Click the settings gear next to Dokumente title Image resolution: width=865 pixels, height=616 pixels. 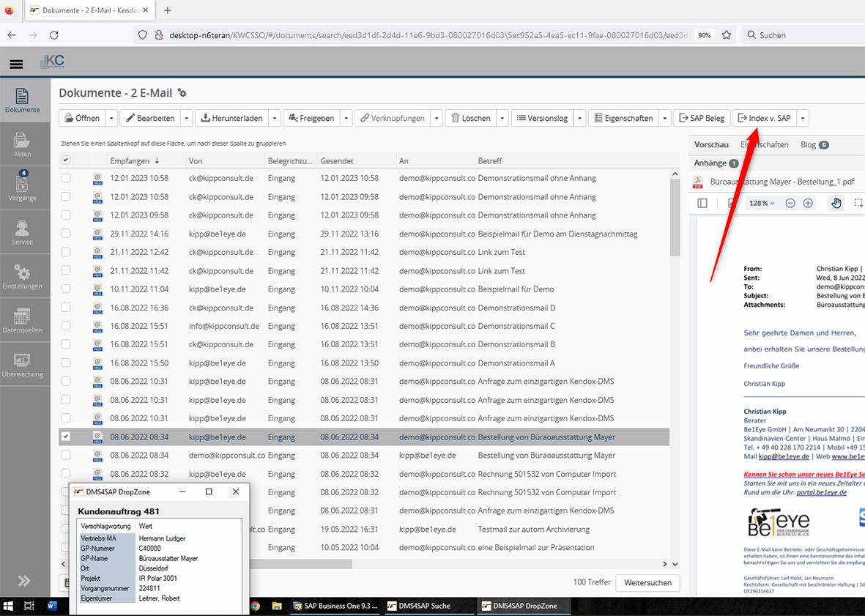point(182,93)
